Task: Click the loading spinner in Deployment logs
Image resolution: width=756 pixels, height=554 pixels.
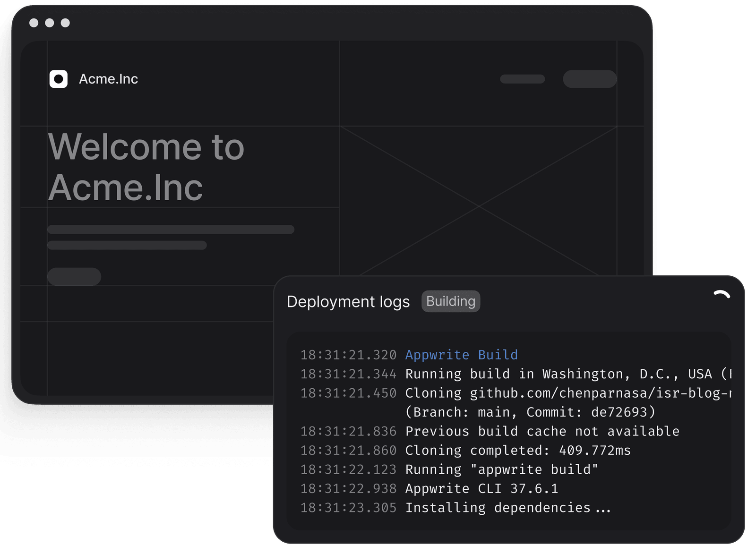Action: pos(722,295)
